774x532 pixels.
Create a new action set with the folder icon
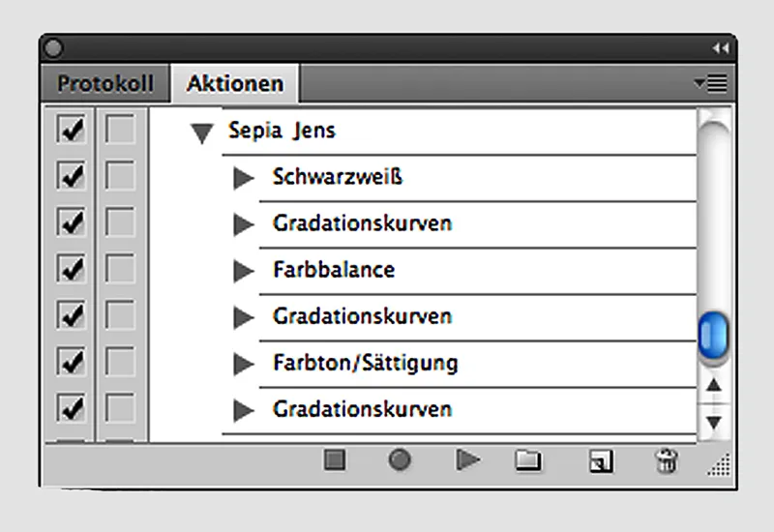pos(527,460)
